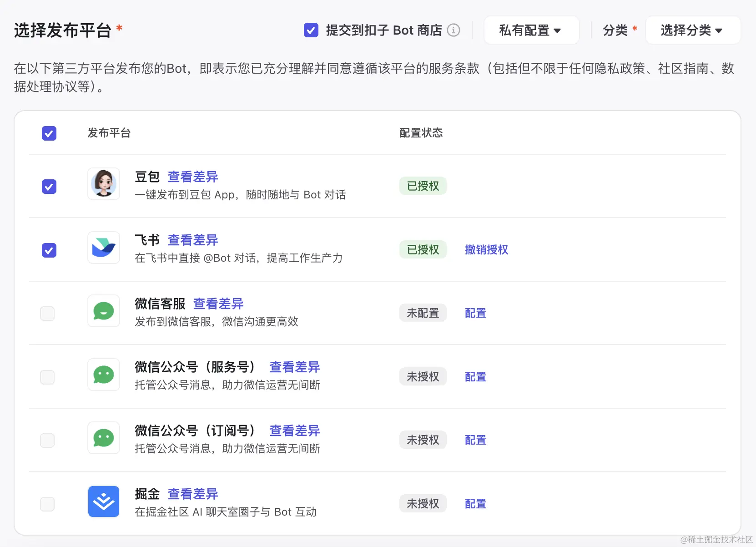The height and width of the screenshot is (547, 756).
Task: Click the 已授权 badge for 豆包
Action: tap(423, 186)
